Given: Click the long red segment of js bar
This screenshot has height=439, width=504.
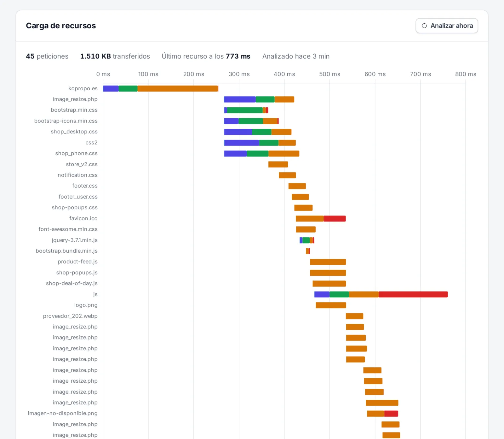Looking at the screenshot, I should (x=413, y=295).
